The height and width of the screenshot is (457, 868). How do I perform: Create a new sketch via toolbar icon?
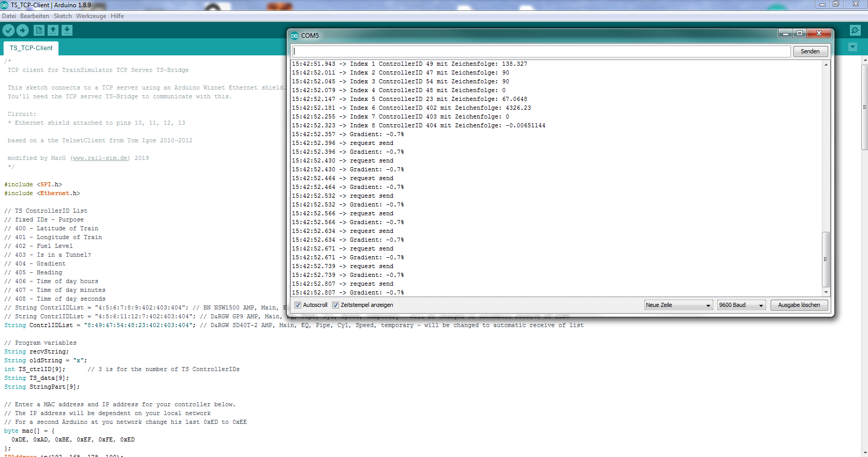pos(39,31)
